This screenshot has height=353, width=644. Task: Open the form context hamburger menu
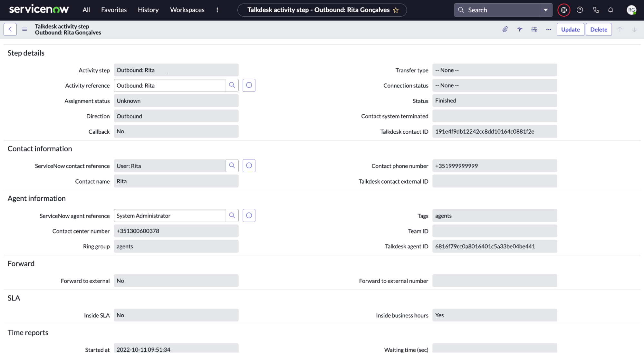point(24,29)
